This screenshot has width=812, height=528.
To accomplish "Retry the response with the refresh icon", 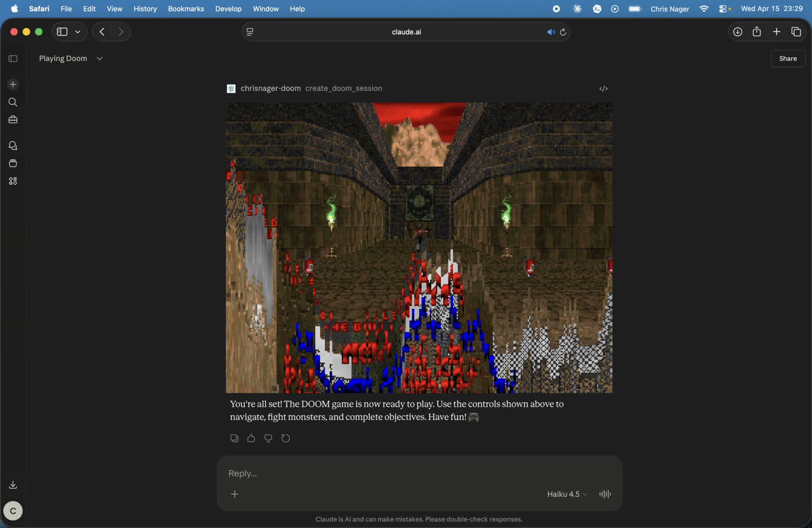I will 285,438.
